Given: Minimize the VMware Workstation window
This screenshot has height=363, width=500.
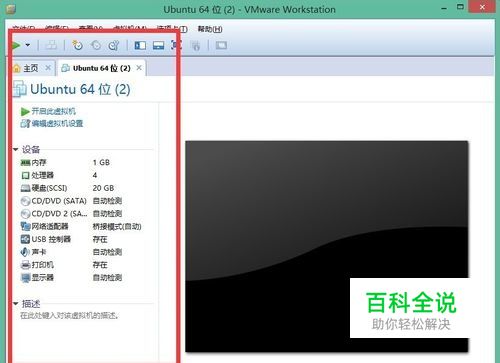Looking at the screenshot, I should [x=444, y=8].
